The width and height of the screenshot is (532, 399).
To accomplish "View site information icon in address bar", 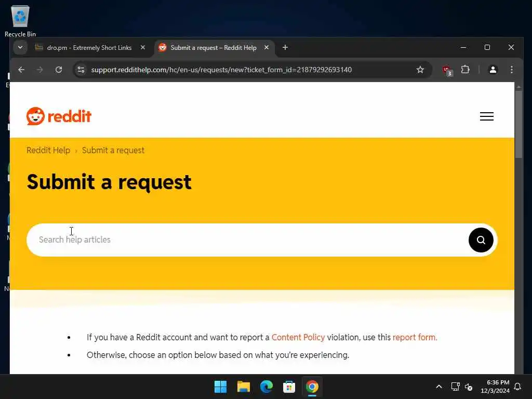I will point(81,70).
